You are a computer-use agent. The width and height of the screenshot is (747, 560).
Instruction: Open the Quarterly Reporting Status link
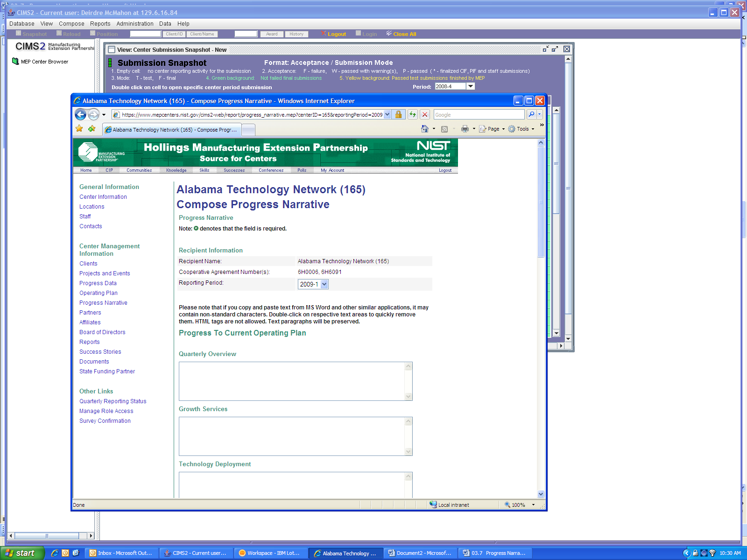pyautogui.click(x=113, y=401)
